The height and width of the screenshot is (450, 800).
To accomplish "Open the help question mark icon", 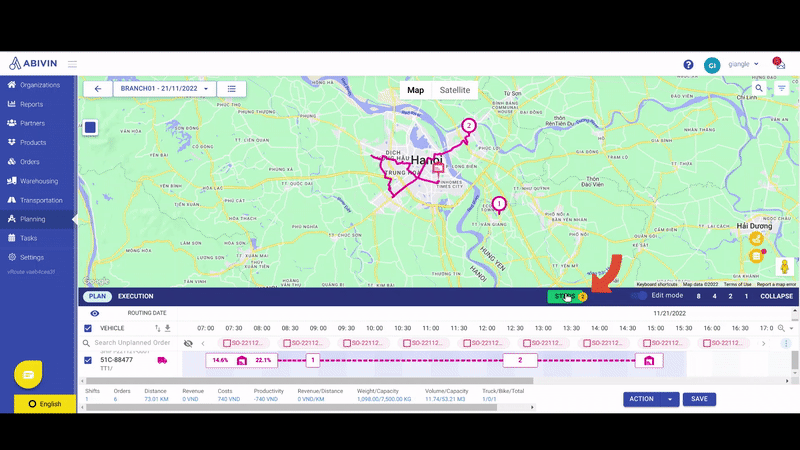I will point(688,65).
